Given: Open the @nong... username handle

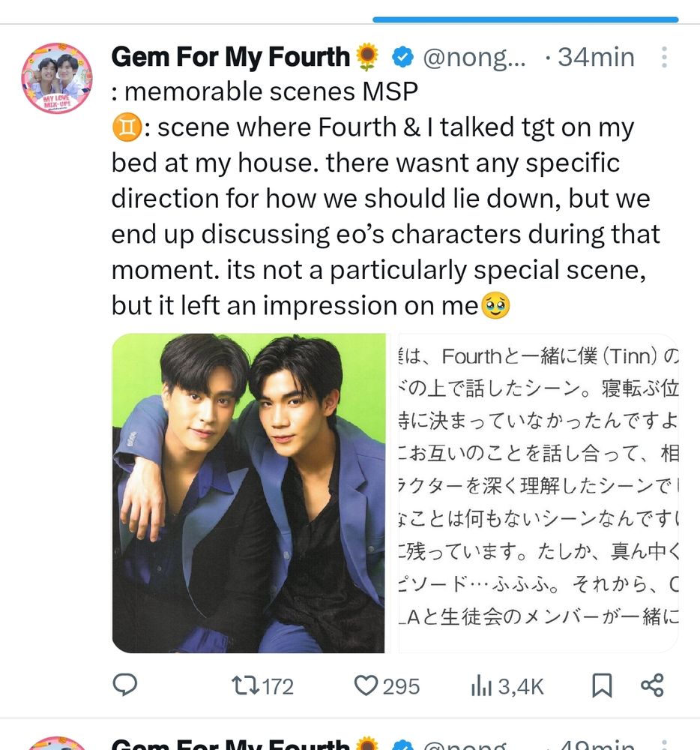Looking at the screenshot, I should pyautogui.click(x=474, y=58).
